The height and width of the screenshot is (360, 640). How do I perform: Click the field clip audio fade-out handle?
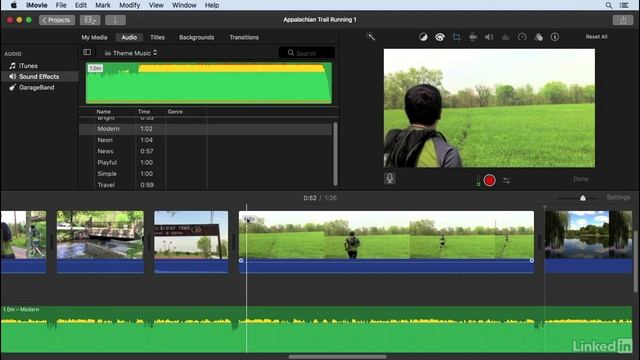(x=531, y=260)
